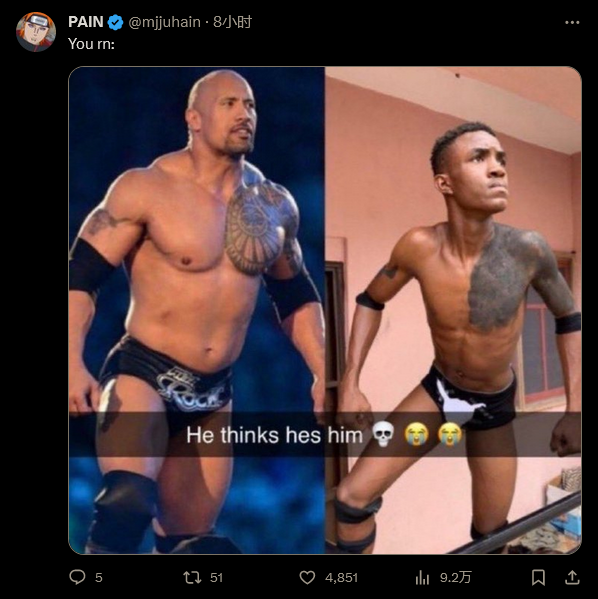Open the left wrestler photo in the image
598x599 pixels.
[x=197, y=310]
